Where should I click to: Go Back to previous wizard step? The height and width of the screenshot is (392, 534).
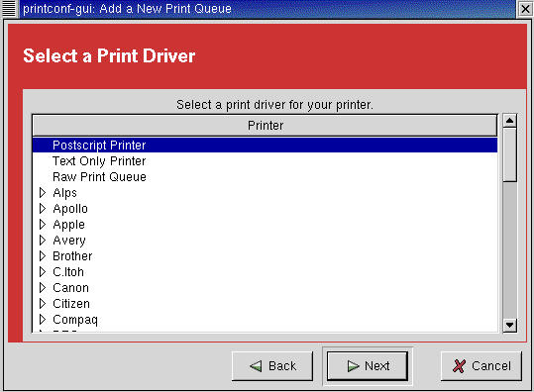click(x=272, y=366)
